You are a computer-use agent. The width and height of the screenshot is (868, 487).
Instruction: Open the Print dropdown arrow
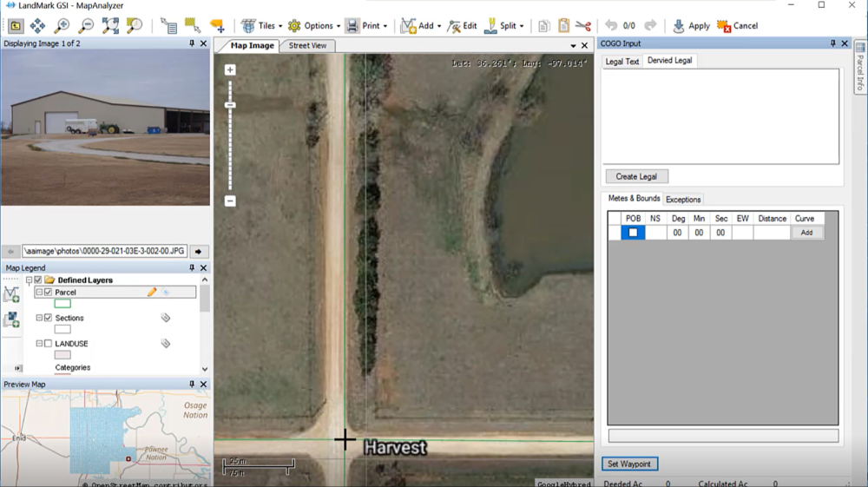385,26
